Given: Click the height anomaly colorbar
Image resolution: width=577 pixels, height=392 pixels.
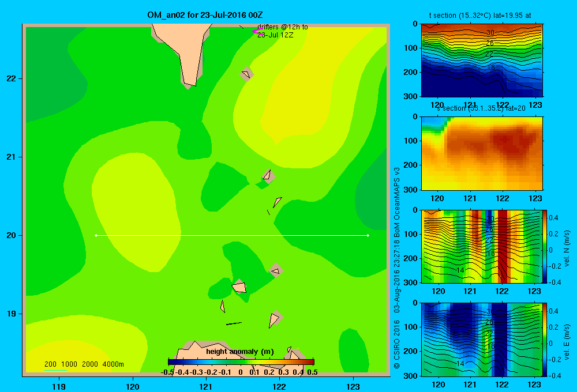Looking at the screenshot, I should click(241, 362).
